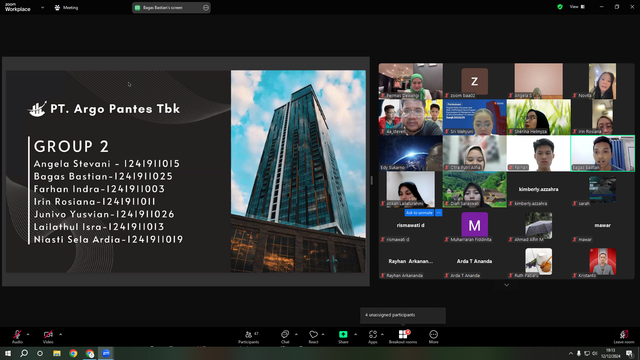
Task: Click the building photo on shared slide
Action: 298,171
